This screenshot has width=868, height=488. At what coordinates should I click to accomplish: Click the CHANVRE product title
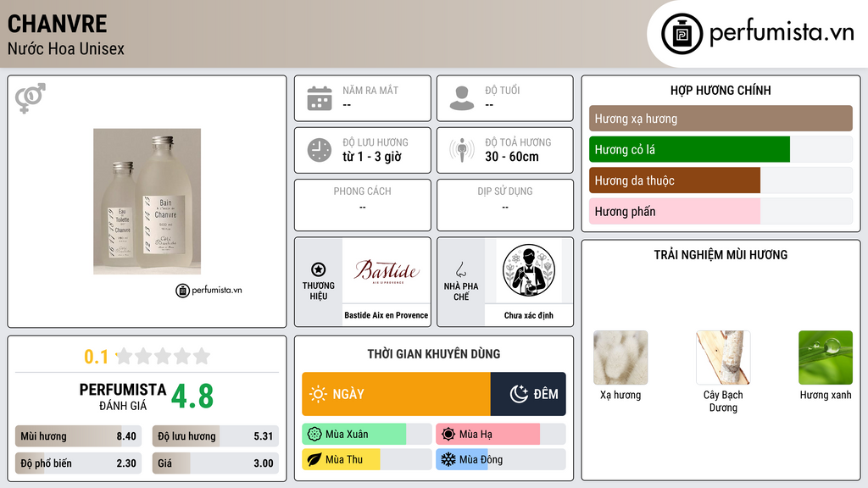pos(58,24)
